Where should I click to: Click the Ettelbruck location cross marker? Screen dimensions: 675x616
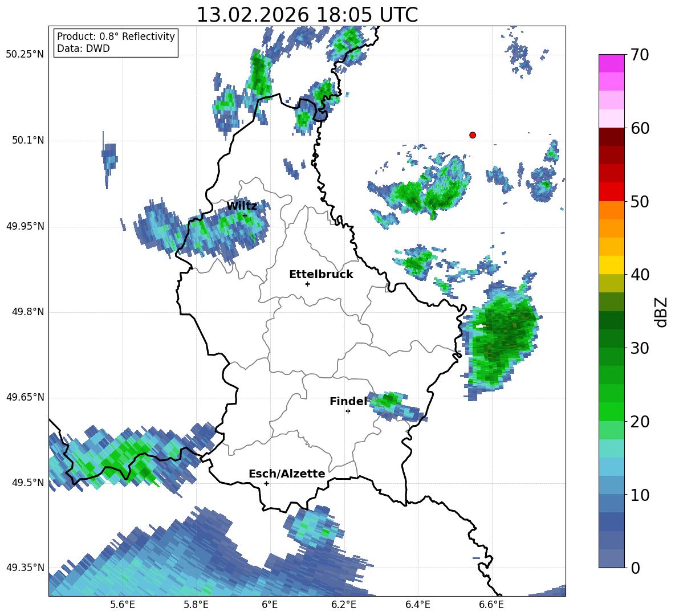(307, 283)
